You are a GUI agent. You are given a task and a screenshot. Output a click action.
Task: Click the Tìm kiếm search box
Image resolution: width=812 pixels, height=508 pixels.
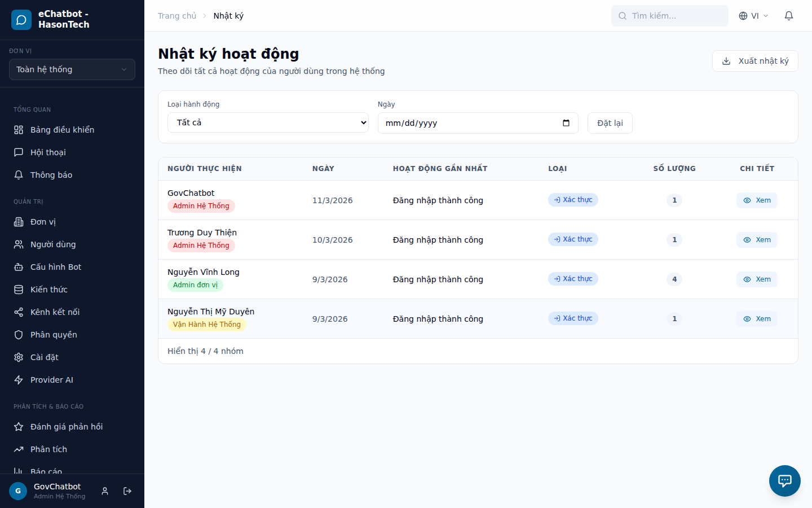click(x=669, y=15)
